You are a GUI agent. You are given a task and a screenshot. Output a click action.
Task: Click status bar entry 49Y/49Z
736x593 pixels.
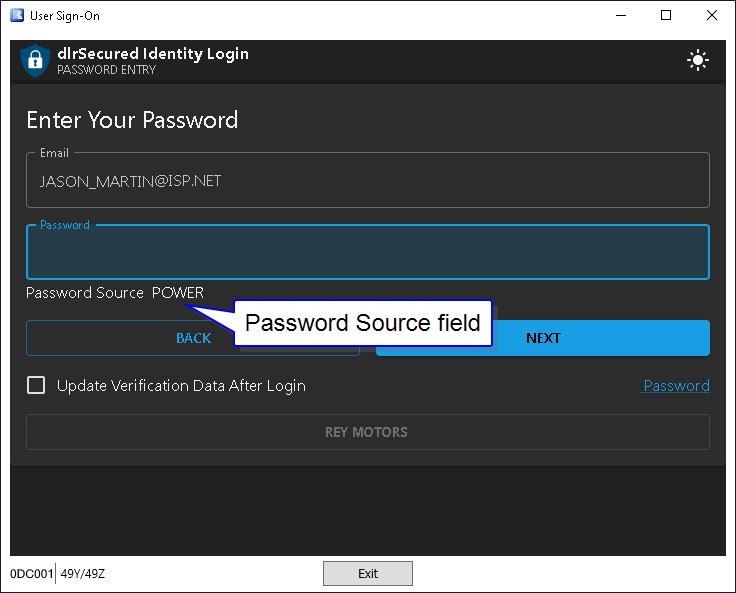[83, 573]
